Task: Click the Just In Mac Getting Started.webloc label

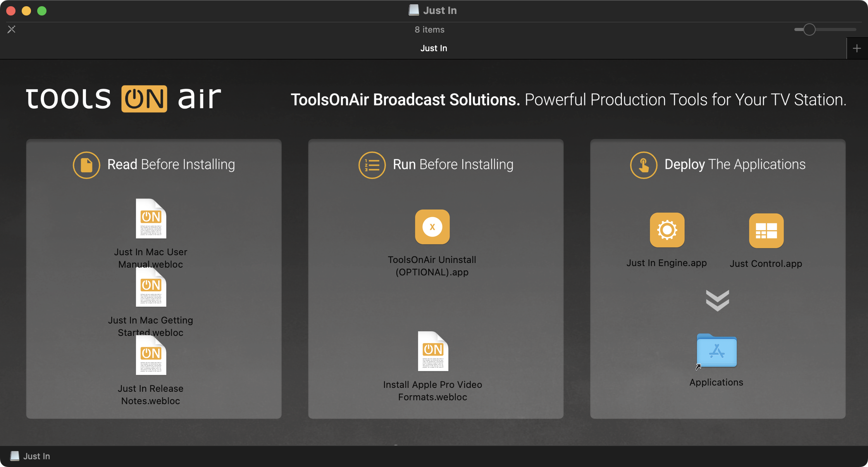Action: (151, 326)
